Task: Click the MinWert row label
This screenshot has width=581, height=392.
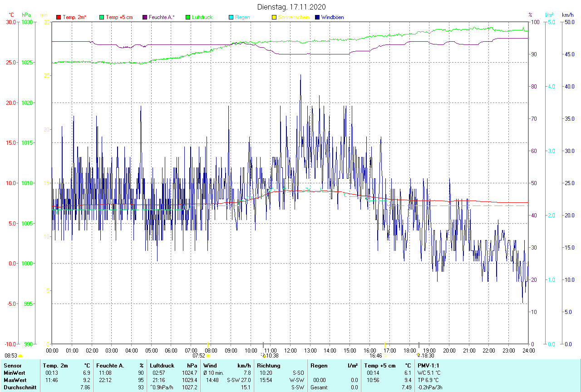Action: pos(15,373)
